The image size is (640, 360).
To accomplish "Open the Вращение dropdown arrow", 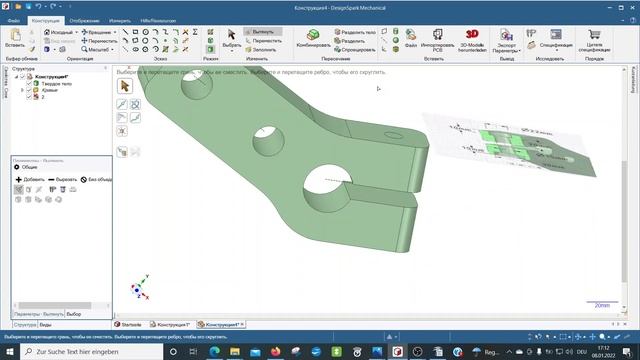I will (115, 32).
